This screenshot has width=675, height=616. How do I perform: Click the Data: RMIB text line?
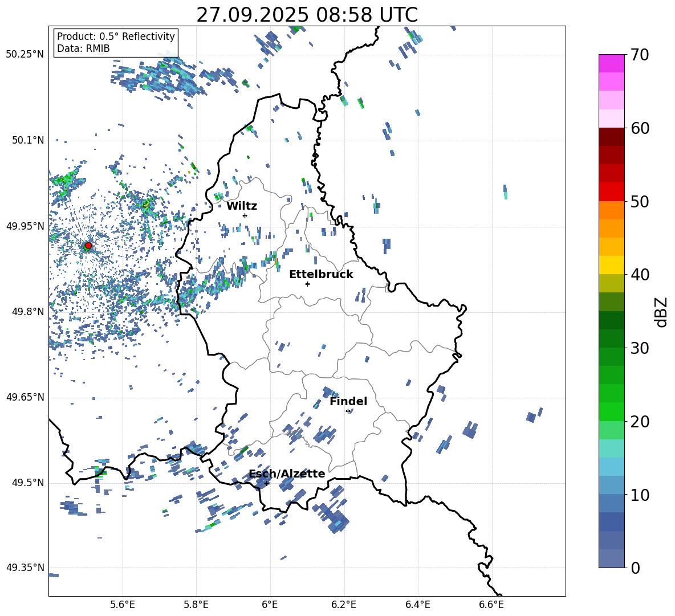(83, 48)
